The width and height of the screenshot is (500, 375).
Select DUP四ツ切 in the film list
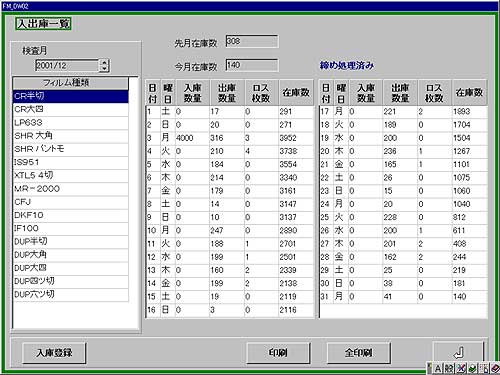click(x=70, y=281)
